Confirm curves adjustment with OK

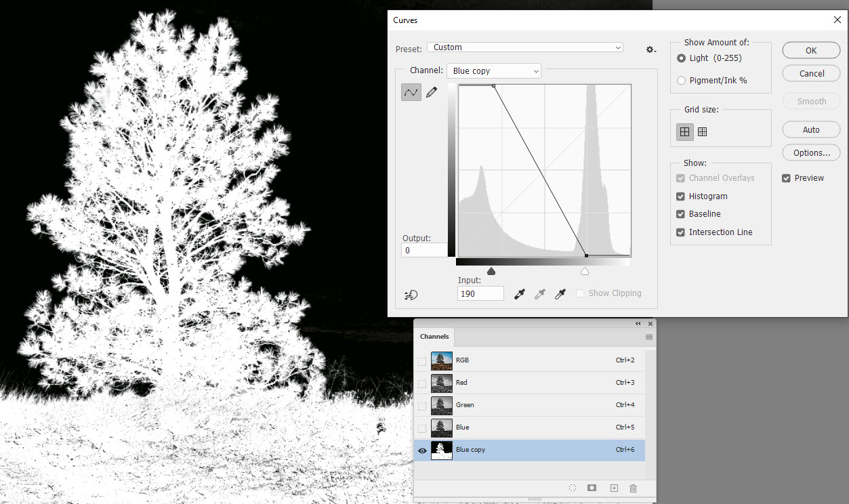coord(810,49)
